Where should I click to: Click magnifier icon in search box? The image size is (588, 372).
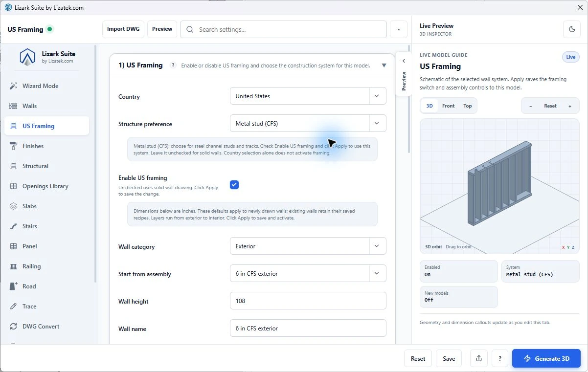(x=190, y=29)
